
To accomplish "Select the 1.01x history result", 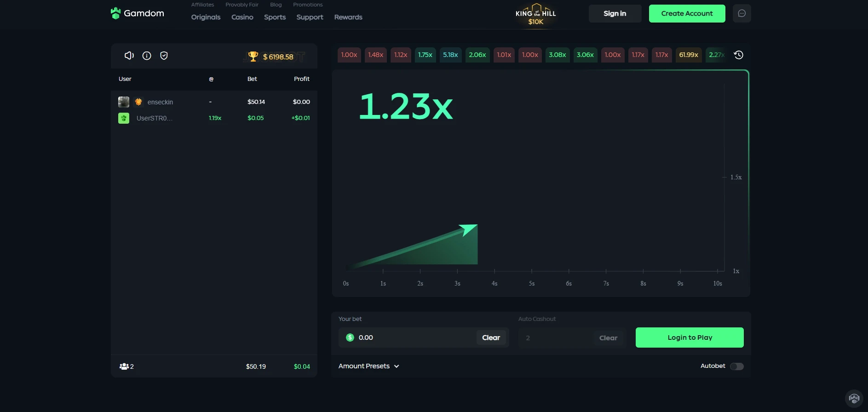I will 504,55.
